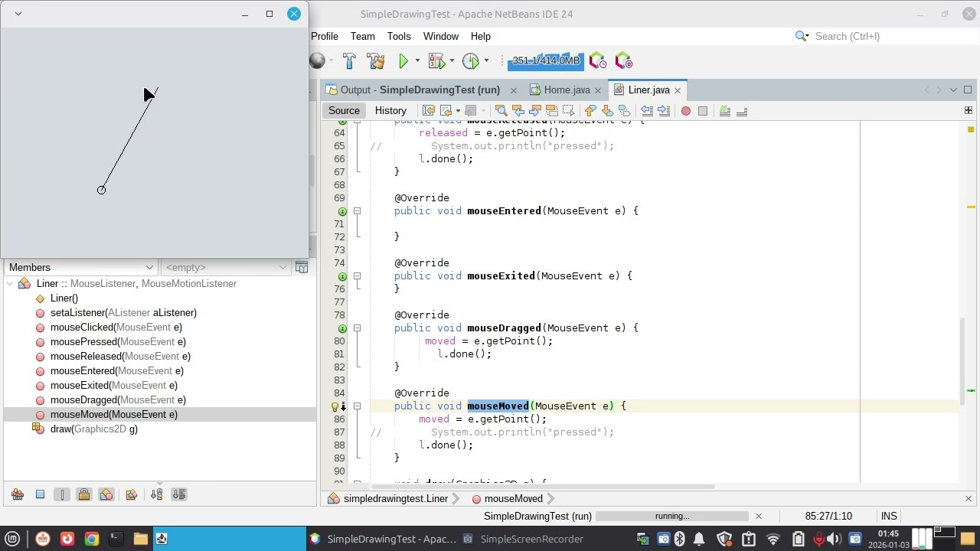Select the Source view button
Screen dimensions: 980x551
(344, 110)
